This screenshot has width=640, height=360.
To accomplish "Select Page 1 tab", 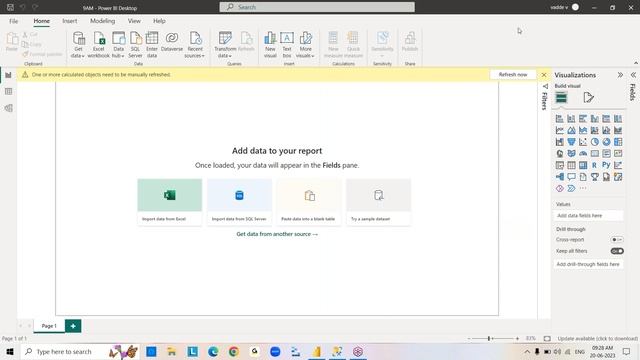I will point(49,326).
